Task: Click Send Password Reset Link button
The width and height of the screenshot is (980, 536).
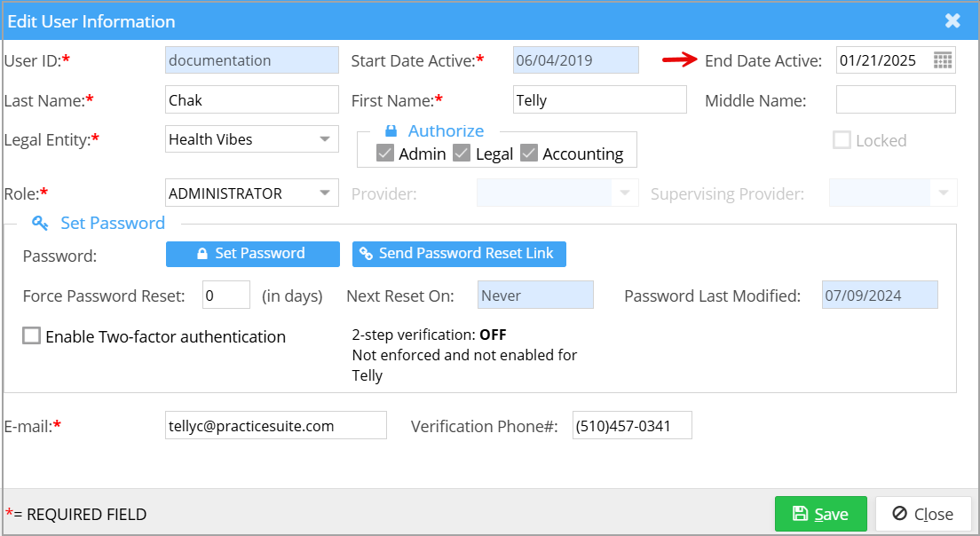Action: [x=459, y=254]
